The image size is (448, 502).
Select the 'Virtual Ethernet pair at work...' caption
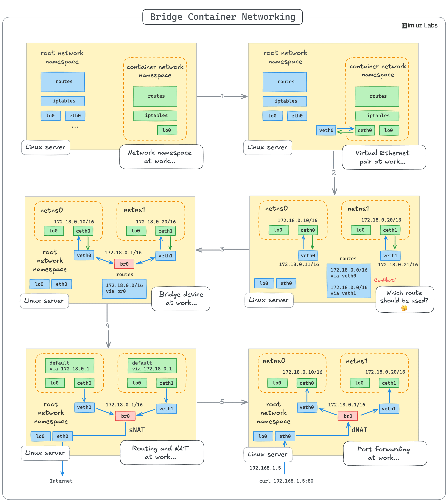click(383, 157)
